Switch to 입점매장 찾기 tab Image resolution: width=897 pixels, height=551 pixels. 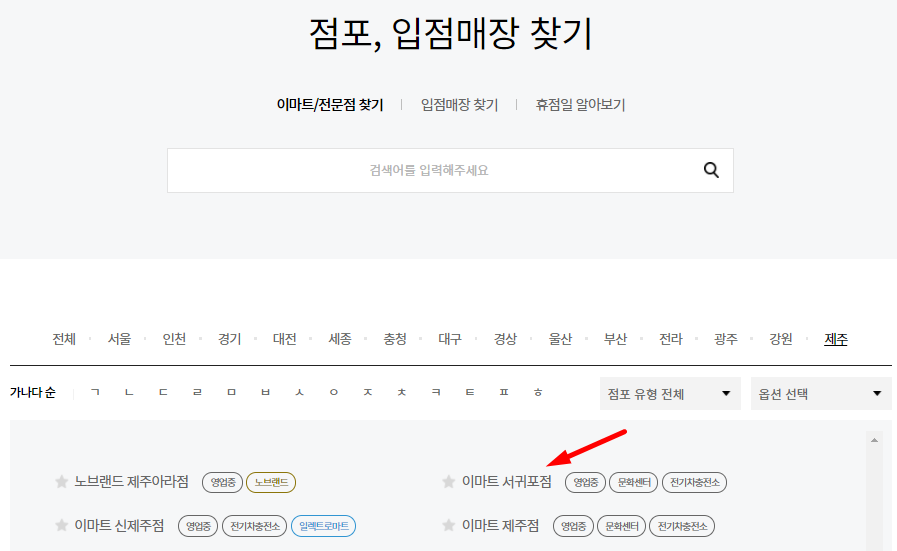pos(459,105)
